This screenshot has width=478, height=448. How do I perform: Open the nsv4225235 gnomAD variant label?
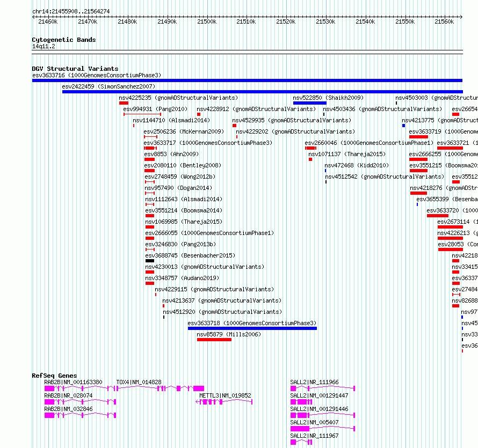(x=178, y=98)
